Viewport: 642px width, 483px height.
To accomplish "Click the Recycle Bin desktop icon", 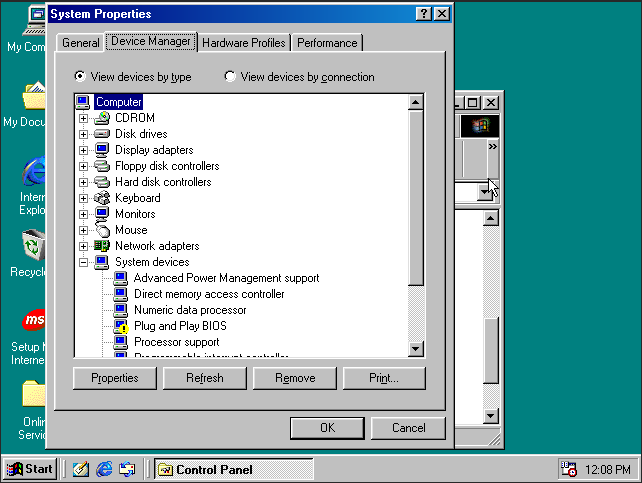I will (x=33, y=244).
